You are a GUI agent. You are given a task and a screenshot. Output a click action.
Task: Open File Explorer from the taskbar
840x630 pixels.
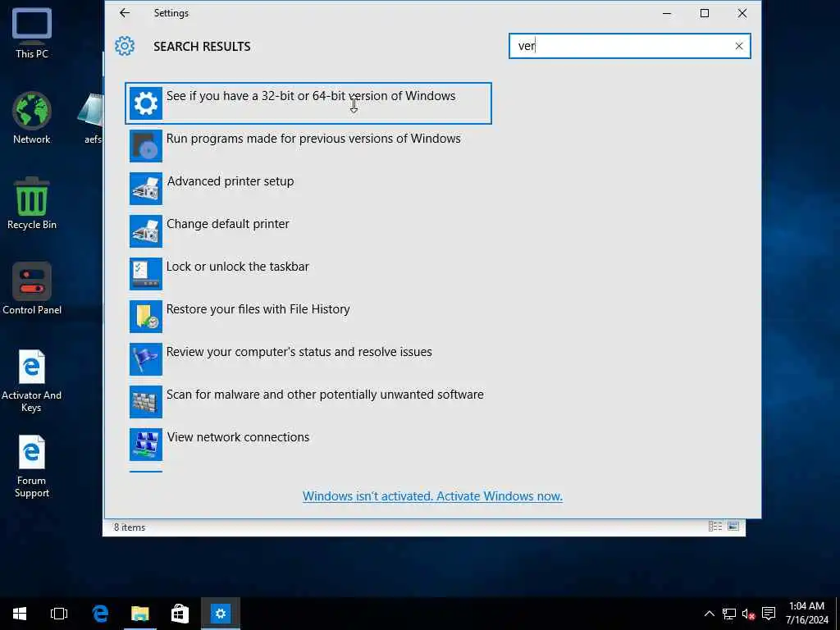(x=139, y=614)
